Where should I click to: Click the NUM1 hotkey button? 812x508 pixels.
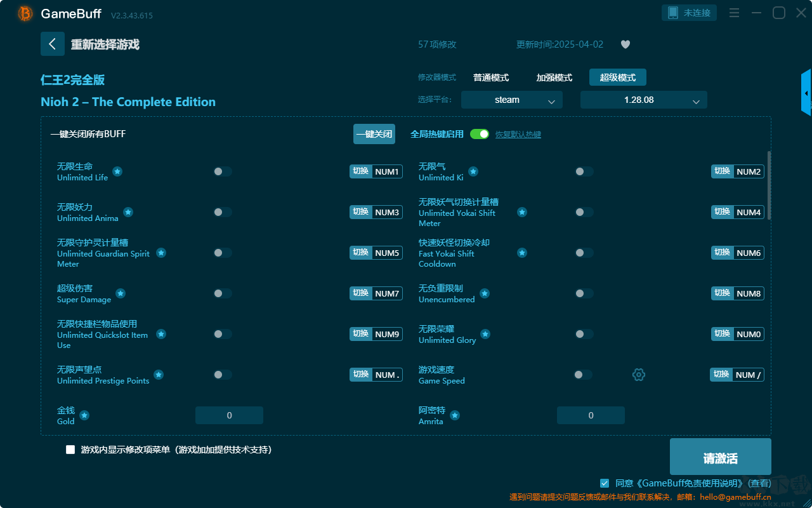[x=376, y=171]
